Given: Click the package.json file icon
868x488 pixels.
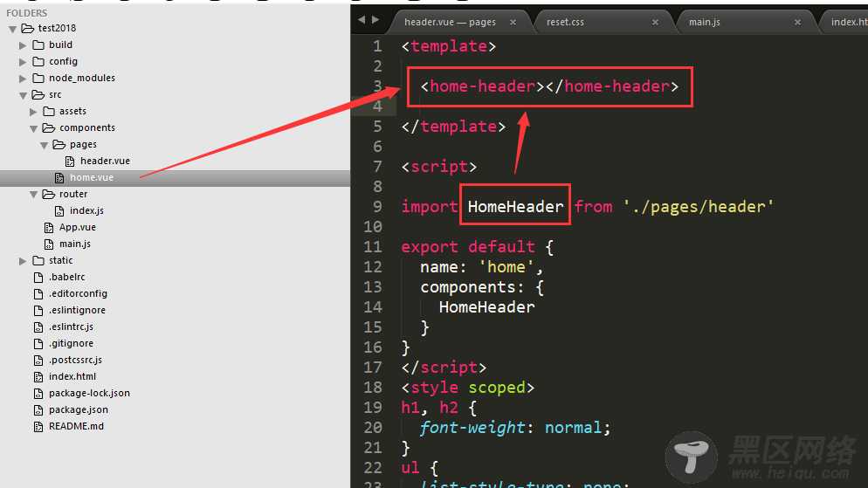Looking at the screenshot, I should point(38,410).
